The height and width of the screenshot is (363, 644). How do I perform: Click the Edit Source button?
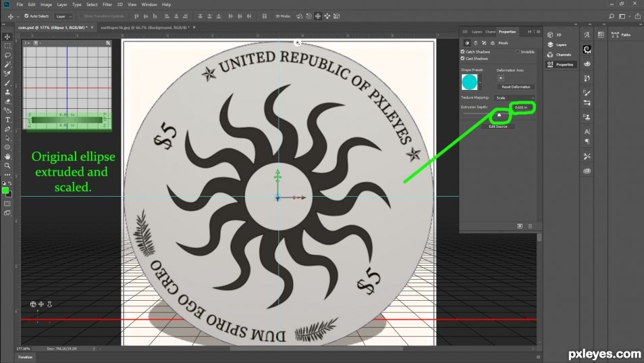[498, 126]
